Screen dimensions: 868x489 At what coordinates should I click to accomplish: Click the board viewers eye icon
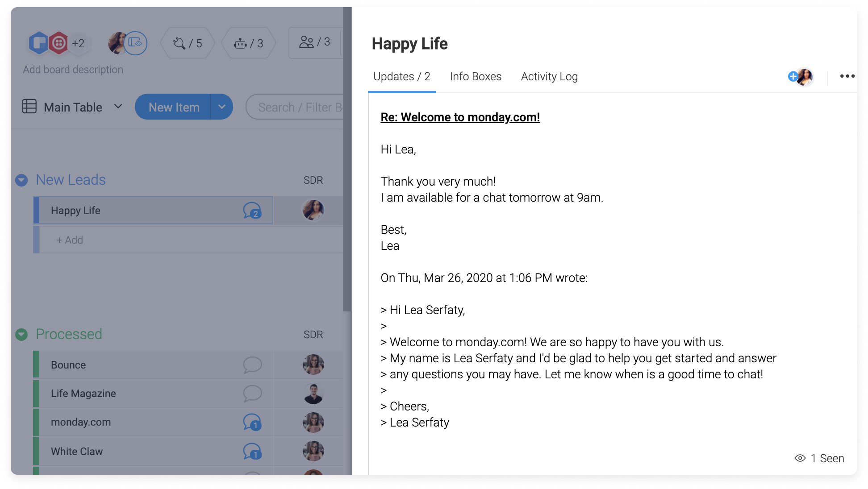[x=135, y=43]
